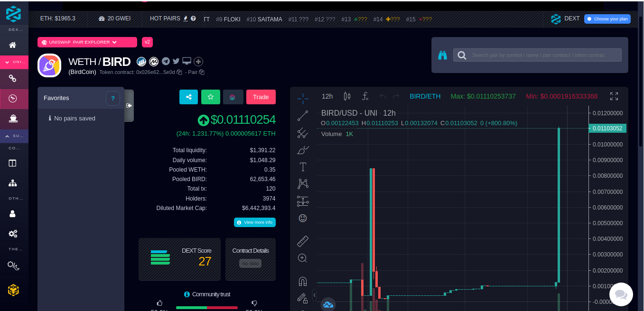The width and height of the screenshot is (644, 311).
Task: Toggle the magnet snap mode
Action: click(303, 281)
